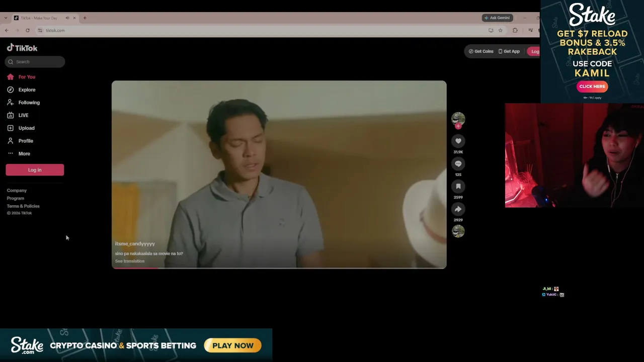Expand the Program footer section
Image resolution: width=644 pixels, height=362 pixels.
pyautogui.click(x=15, y=198)
